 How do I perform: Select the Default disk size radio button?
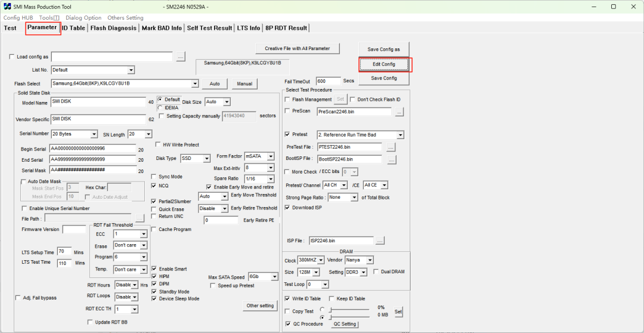pyautogui.click(x=160, y=100)
